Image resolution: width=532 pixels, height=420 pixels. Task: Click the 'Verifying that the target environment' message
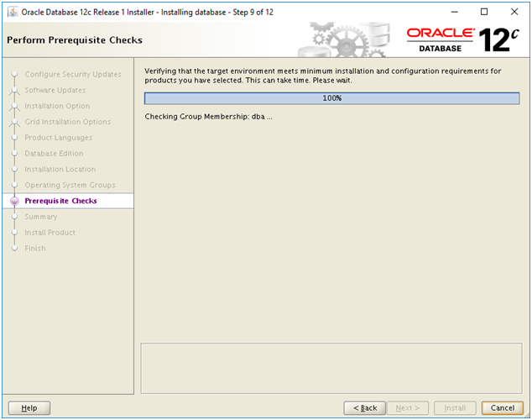coord(323,76)
